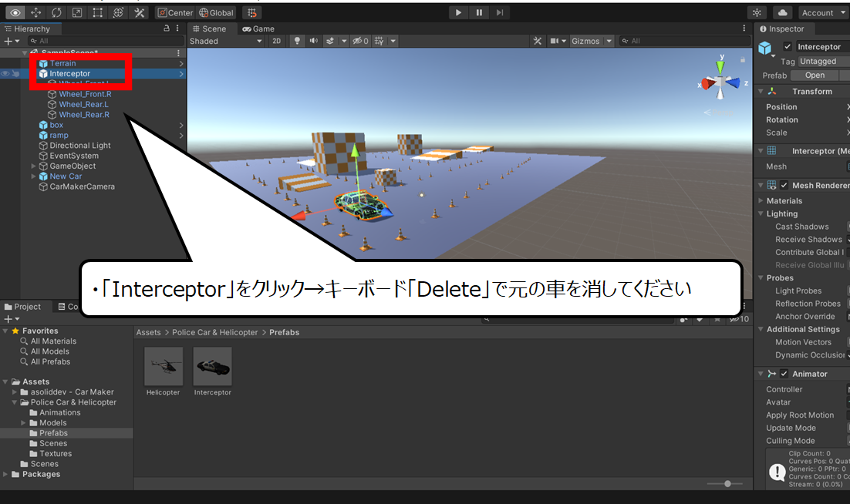
Task: Select the Rotate tool
Action: point(56,12)
